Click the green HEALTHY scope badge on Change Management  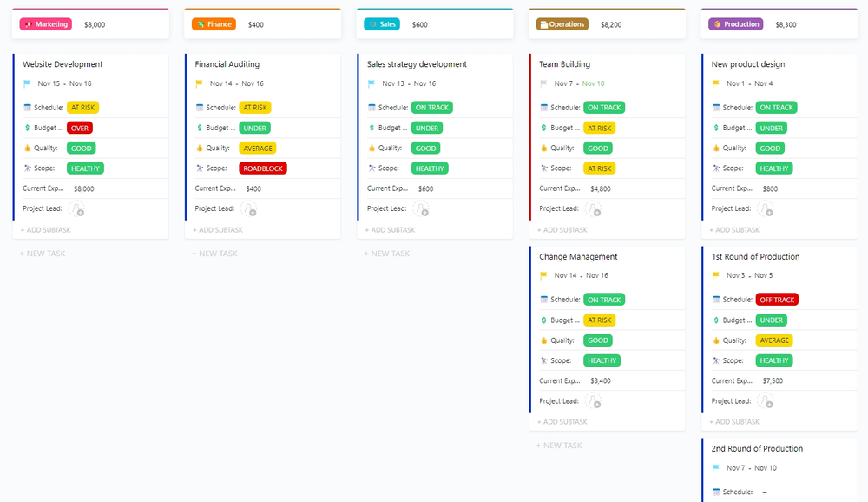pos(602,360)
